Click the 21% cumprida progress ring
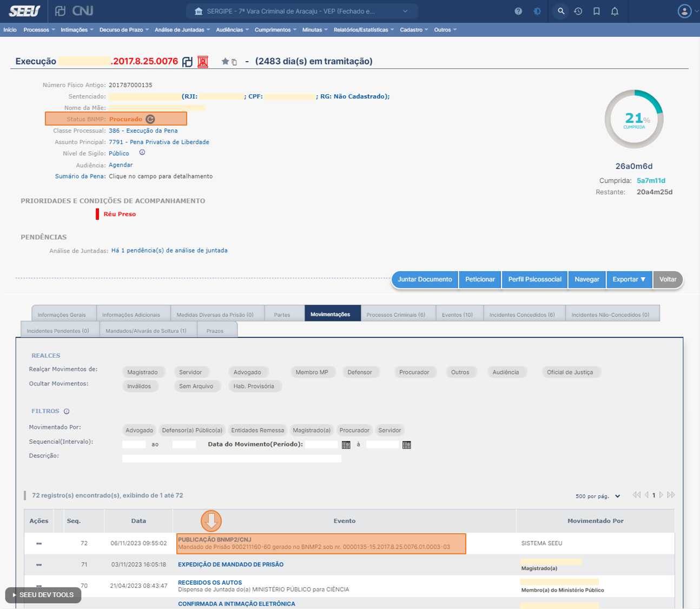Screen dimensions: 700x609 tap(634, 119)
